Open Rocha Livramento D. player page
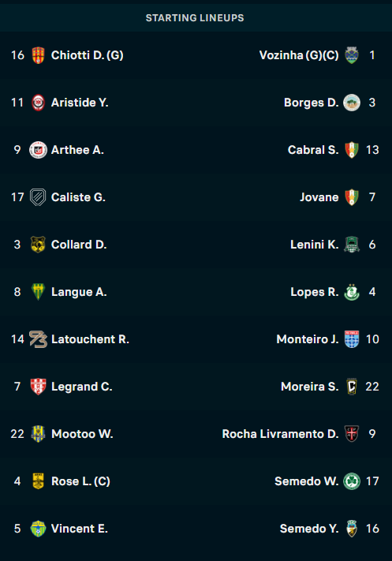392x561 pixels. tap(280, 434)
